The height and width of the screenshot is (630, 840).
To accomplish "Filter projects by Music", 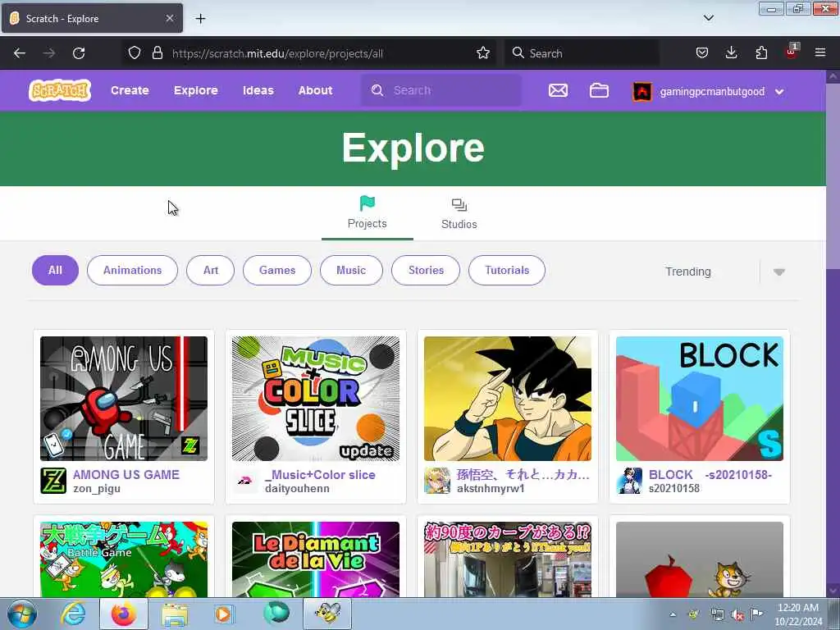I will tap(351, 270).
